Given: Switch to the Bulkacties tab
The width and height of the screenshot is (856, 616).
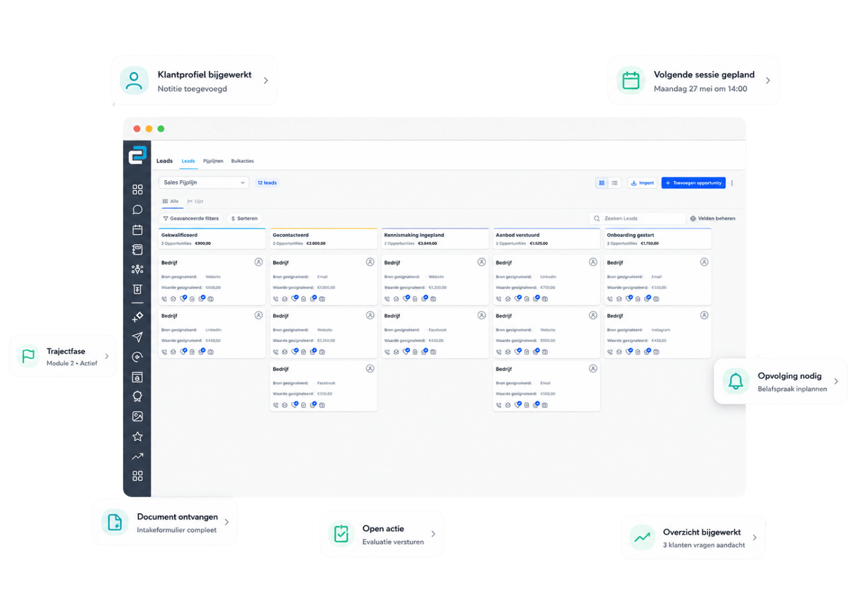Looking at the screenshot, I should pyautogui.click(x=243, y=161).
